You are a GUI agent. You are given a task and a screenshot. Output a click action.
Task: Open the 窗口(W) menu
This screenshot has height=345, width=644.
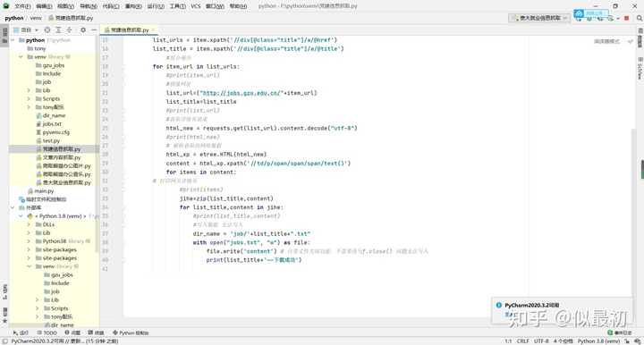215,6
